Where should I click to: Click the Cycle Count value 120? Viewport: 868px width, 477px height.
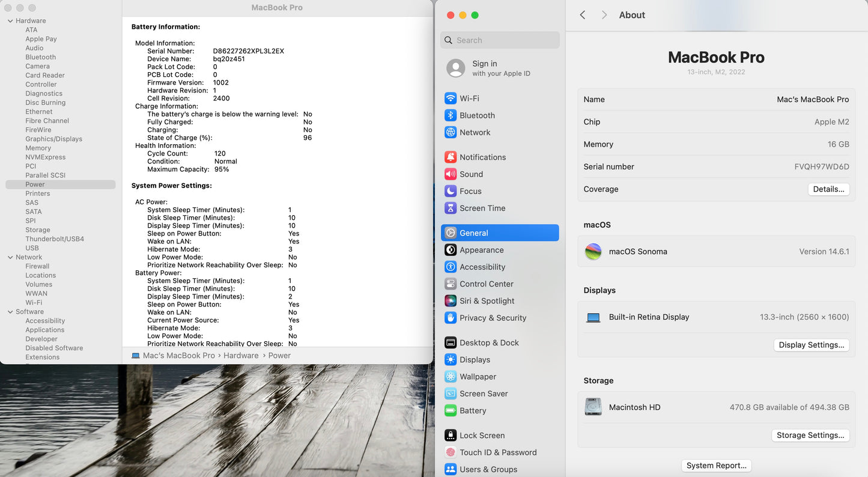coord(220,154)
